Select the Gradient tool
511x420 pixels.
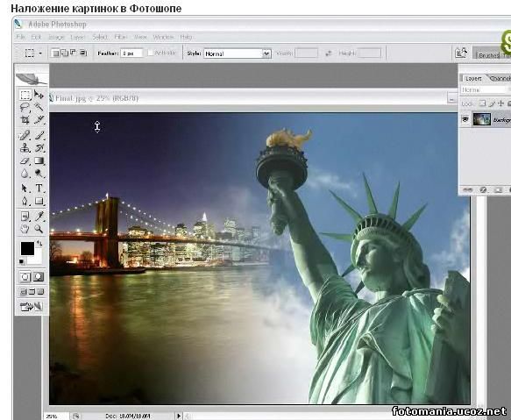(x=39, y=160)
